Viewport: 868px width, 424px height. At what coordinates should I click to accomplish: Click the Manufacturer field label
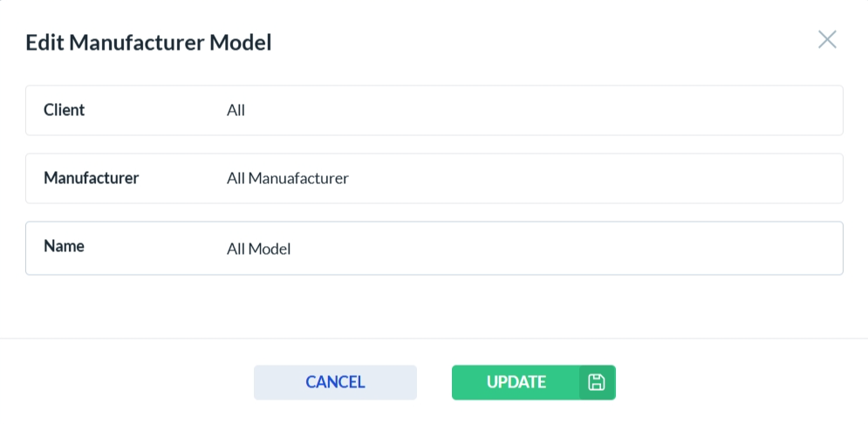pyautogui.click(x=91, y=178)
